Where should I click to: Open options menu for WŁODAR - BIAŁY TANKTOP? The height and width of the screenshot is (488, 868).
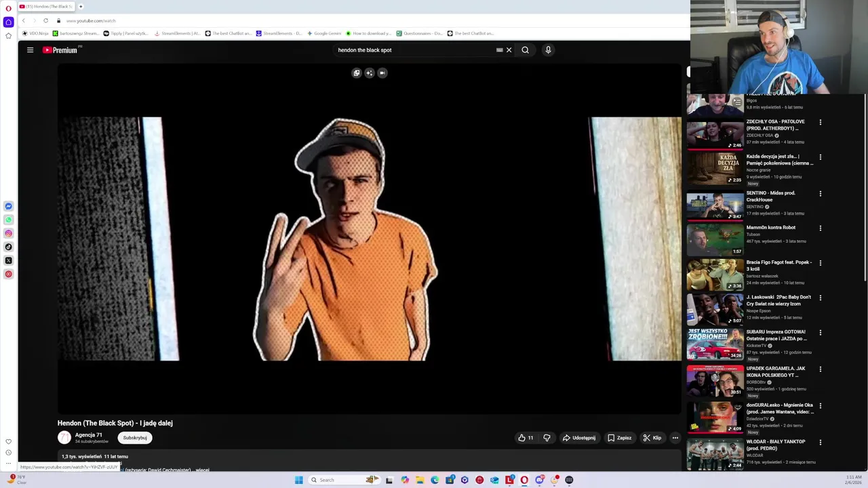(820, 443)
